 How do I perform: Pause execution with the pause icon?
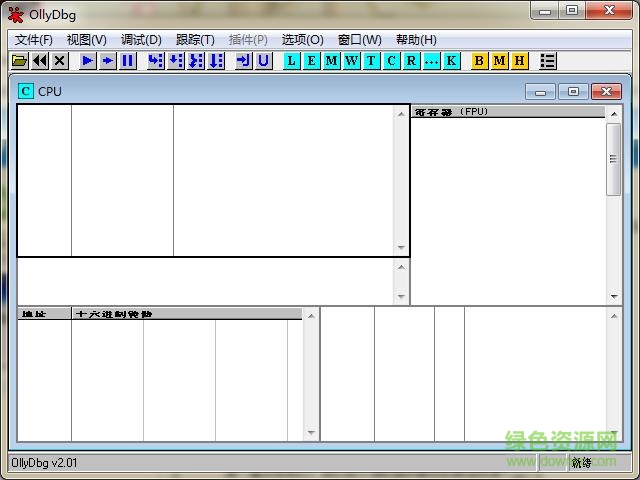(128, 61)
